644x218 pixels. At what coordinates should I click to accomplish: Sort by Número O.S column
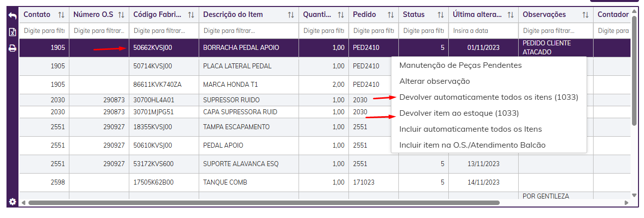coord(121,15)
